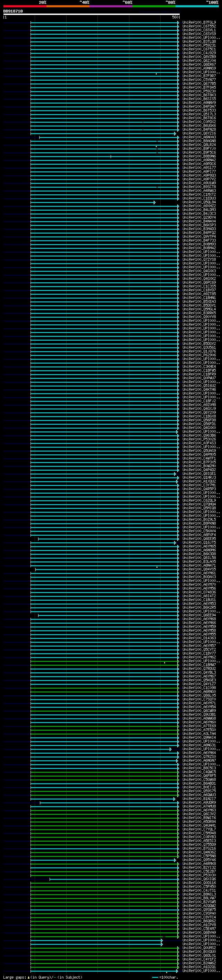The height and width of the screenshot is (980, 222).
Task: Open hit UniRef100_A9S177
Action: [199, 168]
